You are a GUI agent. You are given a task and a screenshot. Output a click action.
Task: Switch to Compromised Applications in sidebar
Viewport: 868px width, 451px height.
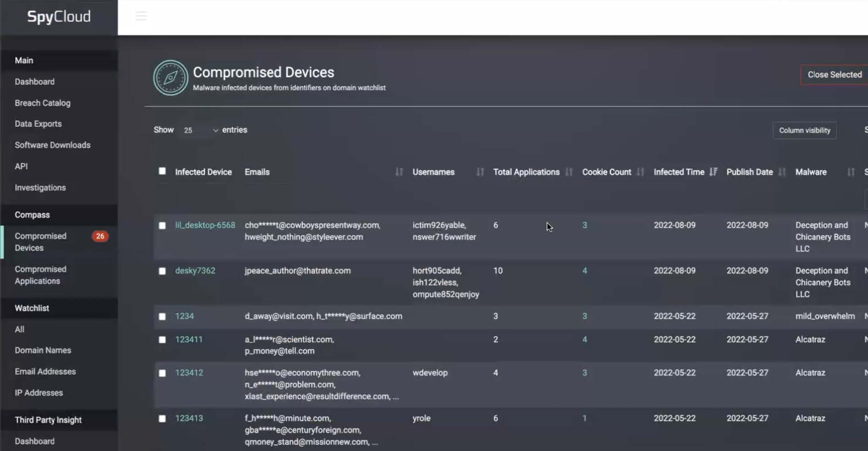[x=40, y=275]
